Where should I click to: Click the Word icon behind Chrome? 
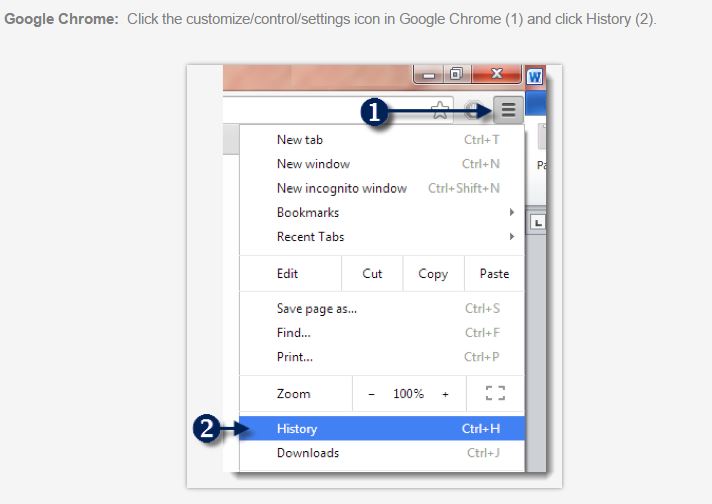(534, 77)
